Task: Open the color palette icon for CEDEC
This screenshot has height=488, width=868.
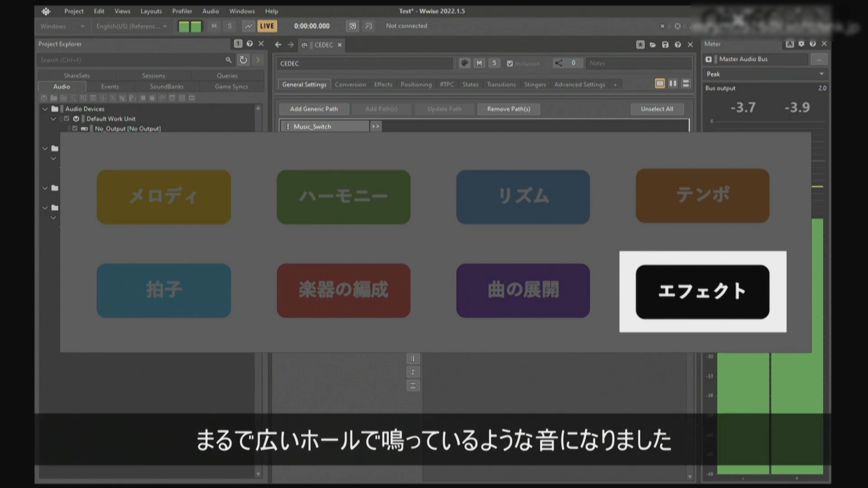Action: [x=464, y=63]
